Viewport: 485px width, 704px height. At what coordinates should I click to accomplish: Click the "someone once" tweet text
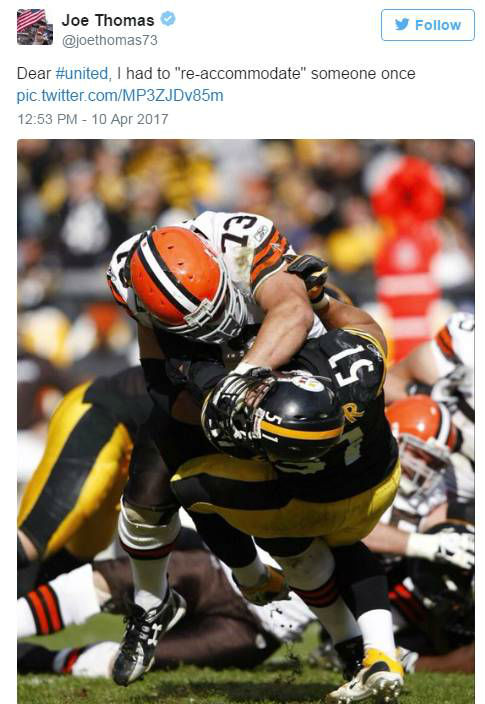363,73
